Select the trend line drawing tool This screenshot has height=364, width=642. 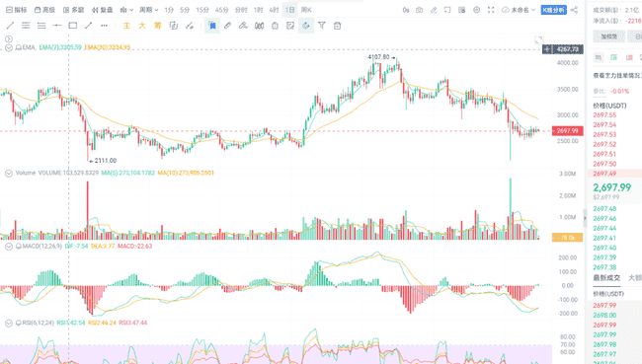tap(10, 26)
